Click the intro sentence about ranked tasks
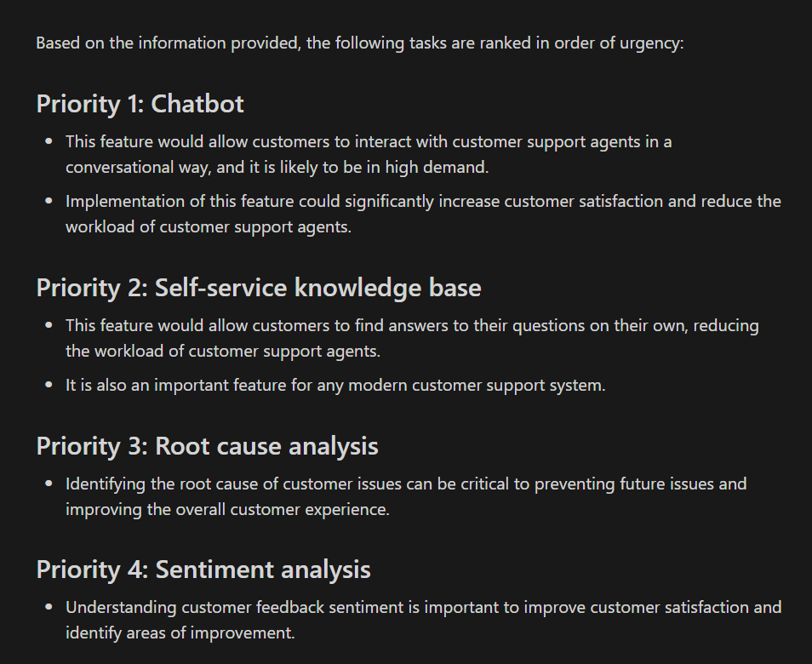Viewport: 812px width, 664px height. (x=360, y=43)
